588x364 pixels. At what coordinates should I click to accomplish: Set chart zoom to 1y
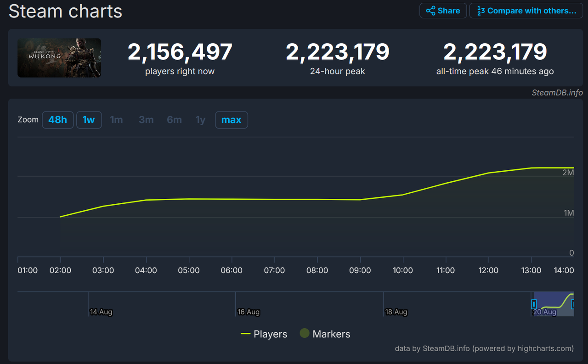click(x=200, y=120)
